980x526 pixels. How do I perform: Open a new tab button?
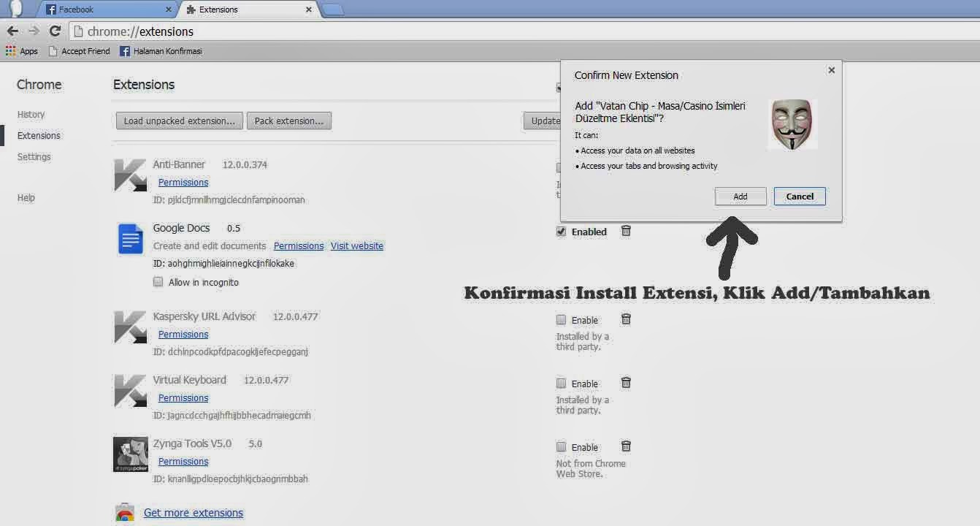(x=332, y=9)
